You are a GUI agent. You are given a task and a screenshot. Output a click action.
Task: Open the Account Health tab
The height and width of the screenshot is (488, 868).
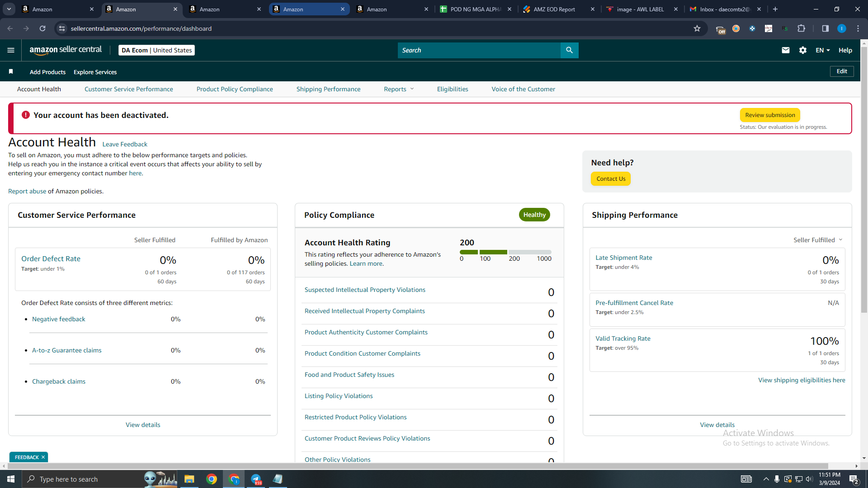coord(39,89)
